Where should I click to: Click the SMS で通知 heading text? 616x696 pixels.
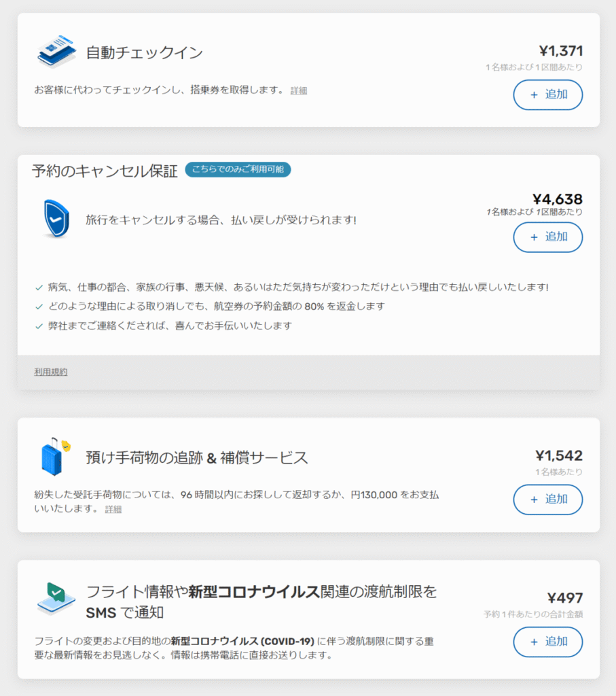(125, 612)
